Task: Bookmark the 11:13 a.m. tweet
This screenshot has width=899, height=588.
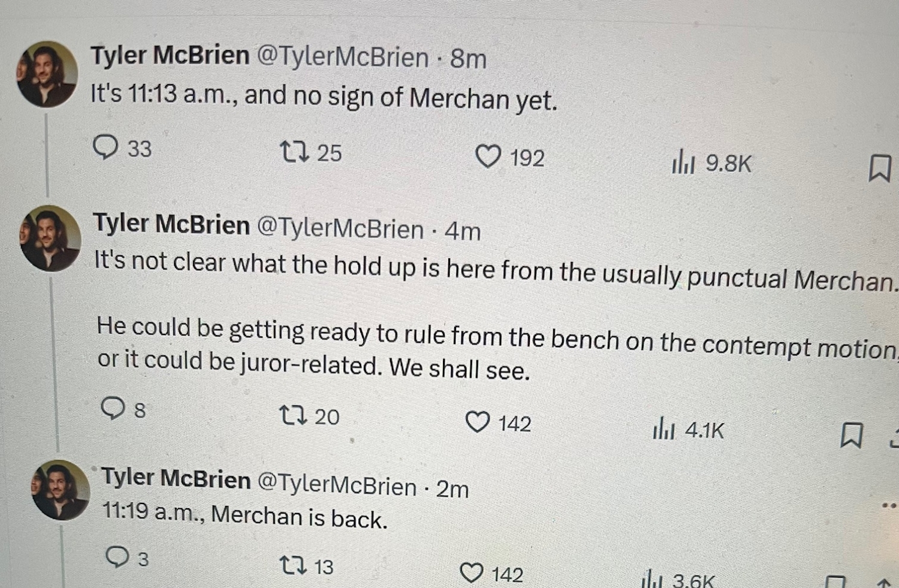Action: [x=879, y=168]
